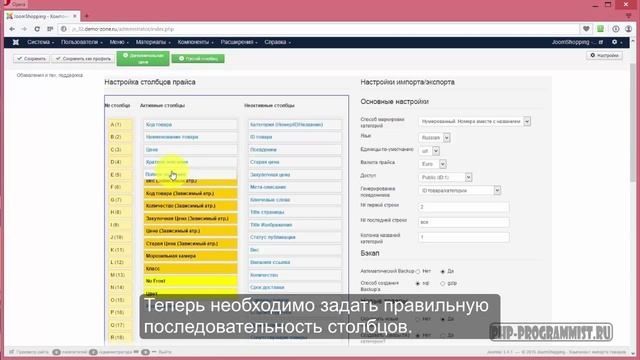Viewport: 640px width, 360px height.
Task: Select orange column Количество (Зависимый атр.)
Action: 190,206
